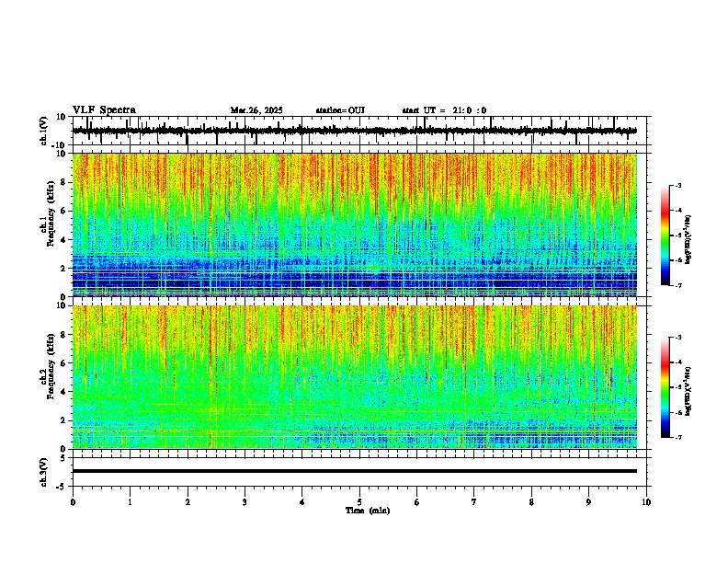This screenshot has height=563, width=728.
Task: Click the "VLF Spectra" title text
Action: pos(104,110)
